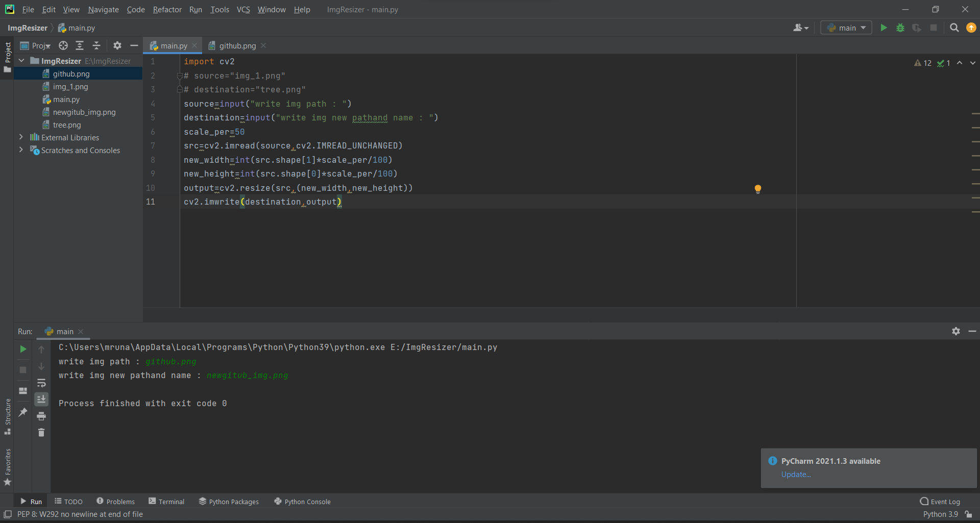Run main with coverage

pos(917,28)
